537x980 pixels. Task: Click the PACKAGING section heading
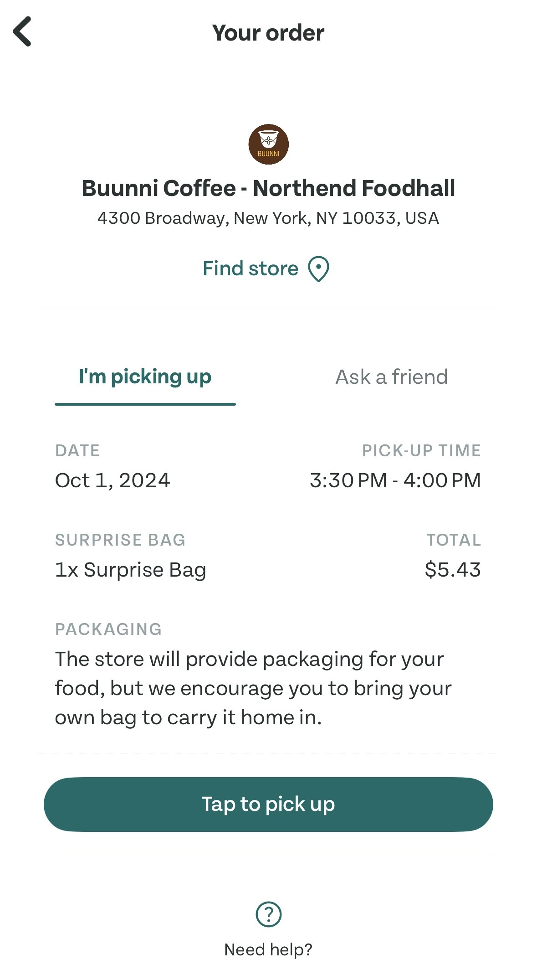[108, 629]
